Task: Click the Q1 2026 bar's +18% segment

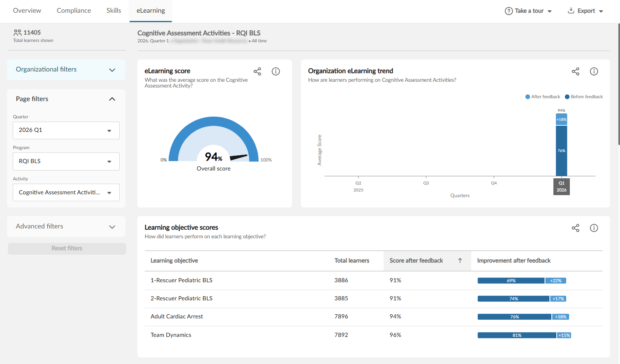Action: (x=562, y=120)
